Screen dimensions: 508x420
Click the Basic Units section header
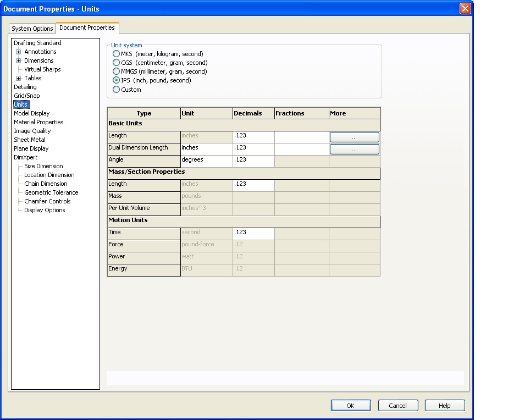[244, 125]
